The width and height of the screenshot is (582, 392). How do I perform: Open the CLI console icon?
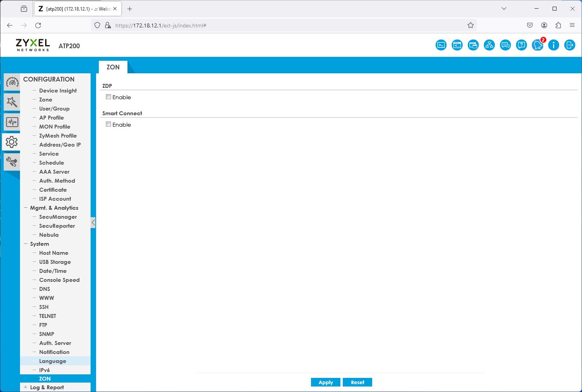click(x=441, y=45)
